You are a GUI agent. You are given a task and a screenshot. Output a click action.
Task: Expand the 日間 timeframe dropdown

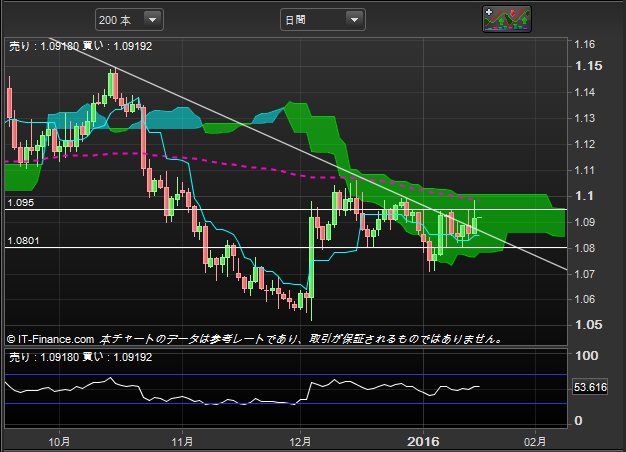[x=323, y=20]
